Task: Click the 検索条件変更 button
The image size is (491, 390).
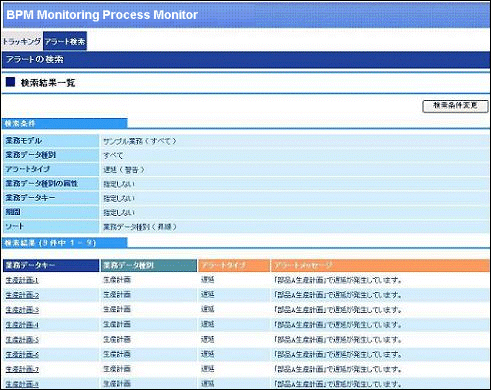Action: [455, 106]
